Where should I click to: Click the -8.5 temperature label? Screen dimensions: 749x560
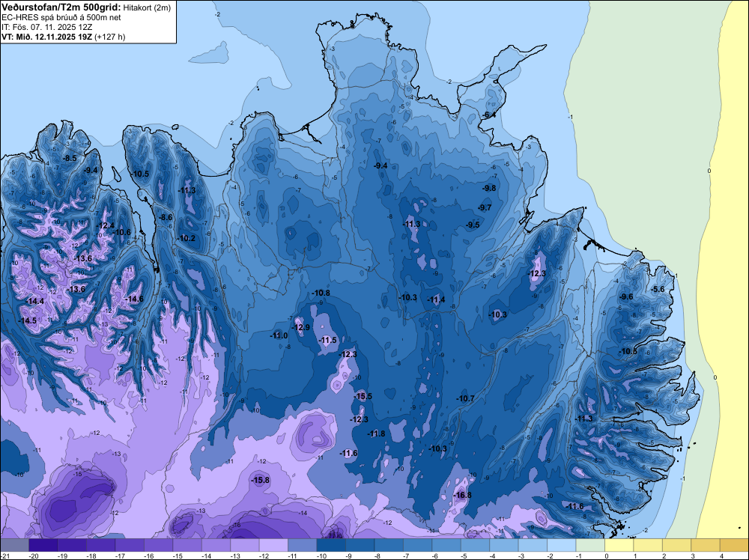click(x=70, y=159)
